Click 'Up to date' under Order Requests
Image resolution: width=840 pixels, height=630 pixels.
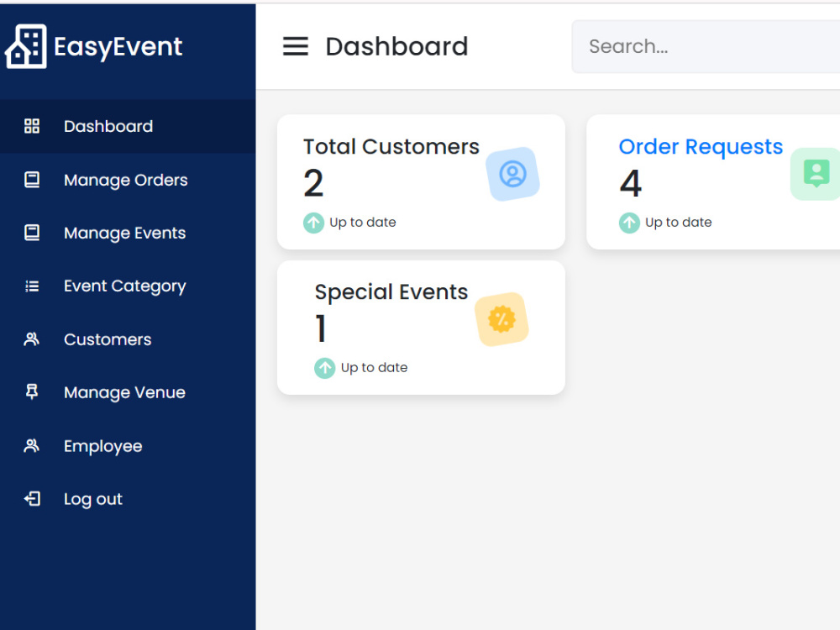point(678,223)
